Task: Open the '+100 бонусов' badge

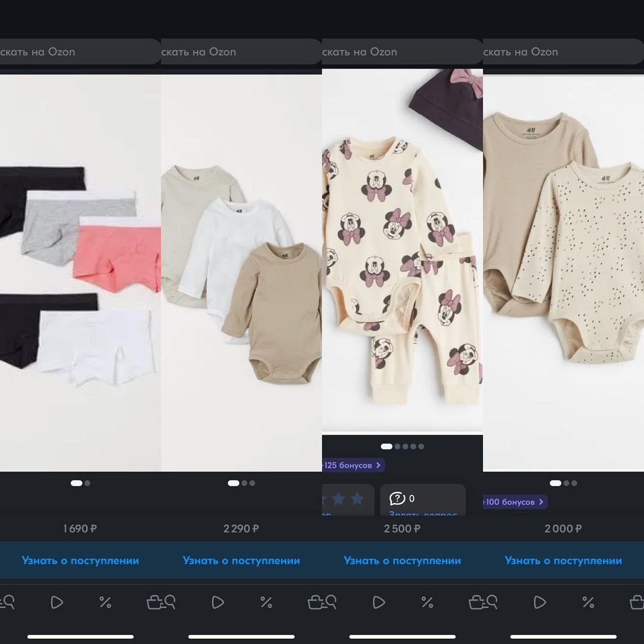Action: tap(515, 502)
